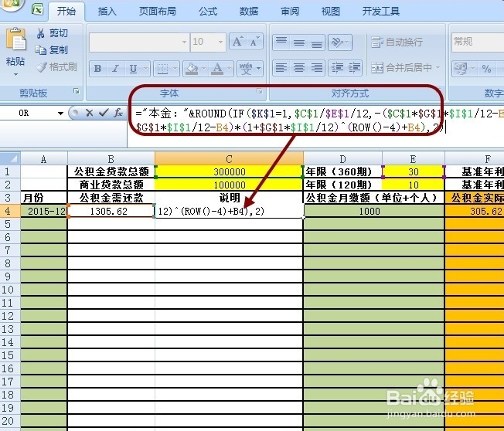Switch to the 插入 tab
The height and width of the screenshot is (431, 504).
(x=107, y=12)
